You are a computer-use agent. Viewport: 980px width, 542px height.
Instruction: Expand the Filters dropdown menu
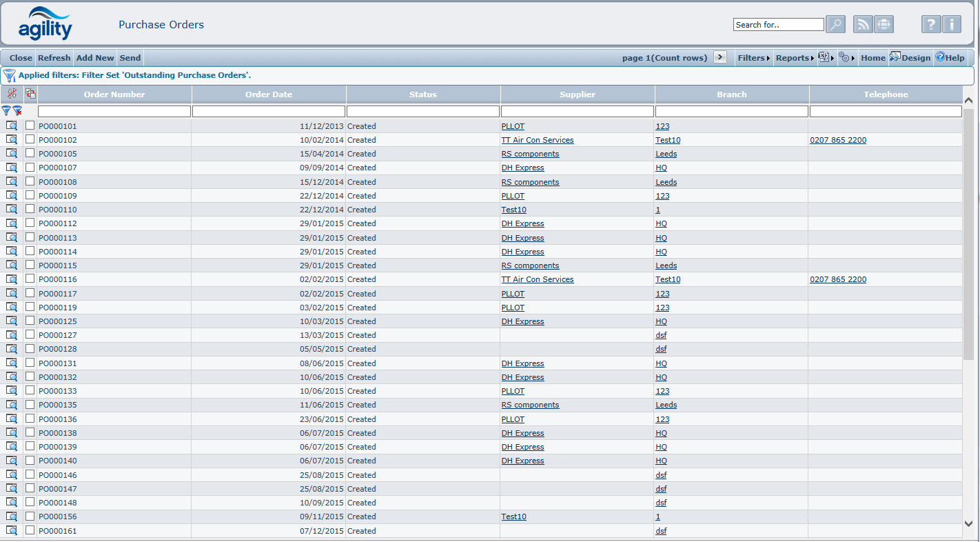click(753, 58)
